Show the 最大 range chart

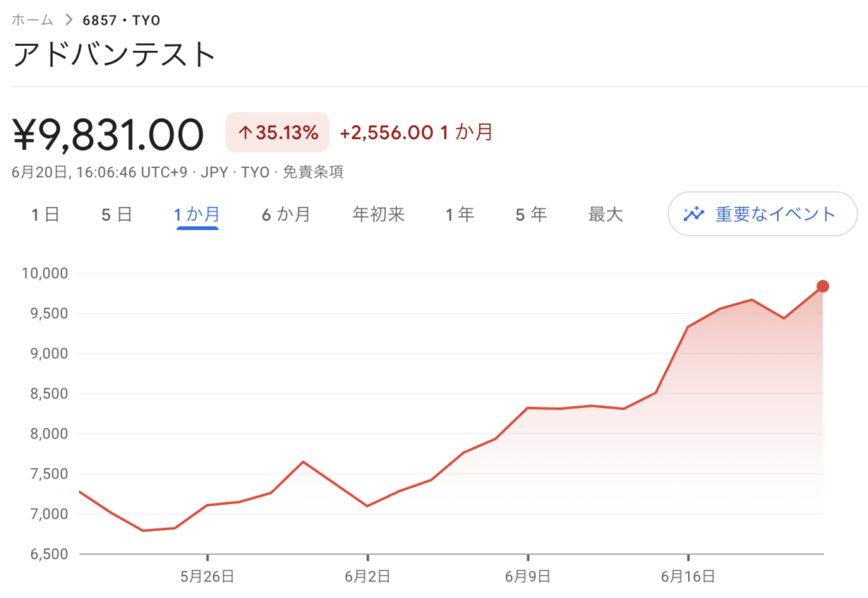(605, 215)
